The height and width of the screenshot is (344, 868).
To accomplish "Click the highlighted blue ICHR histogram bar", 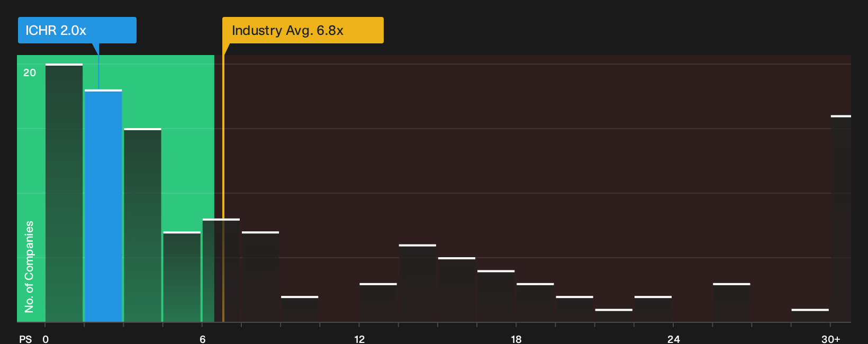I will (103, 206).
